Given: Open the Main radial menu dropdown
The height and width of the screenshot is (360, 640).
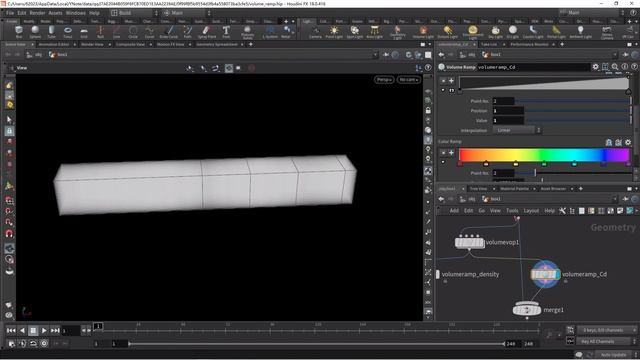Looking at the screenshot, I should (187, 13).
